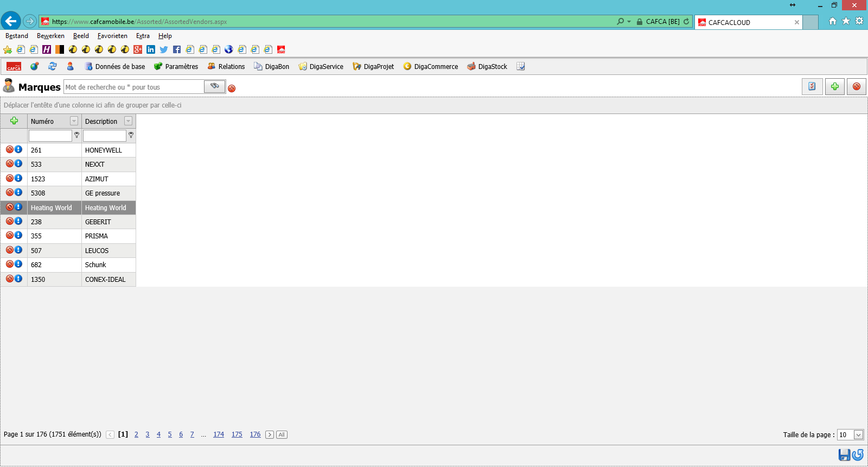Open the DigaProjet menu

click(x=373, y=66)
